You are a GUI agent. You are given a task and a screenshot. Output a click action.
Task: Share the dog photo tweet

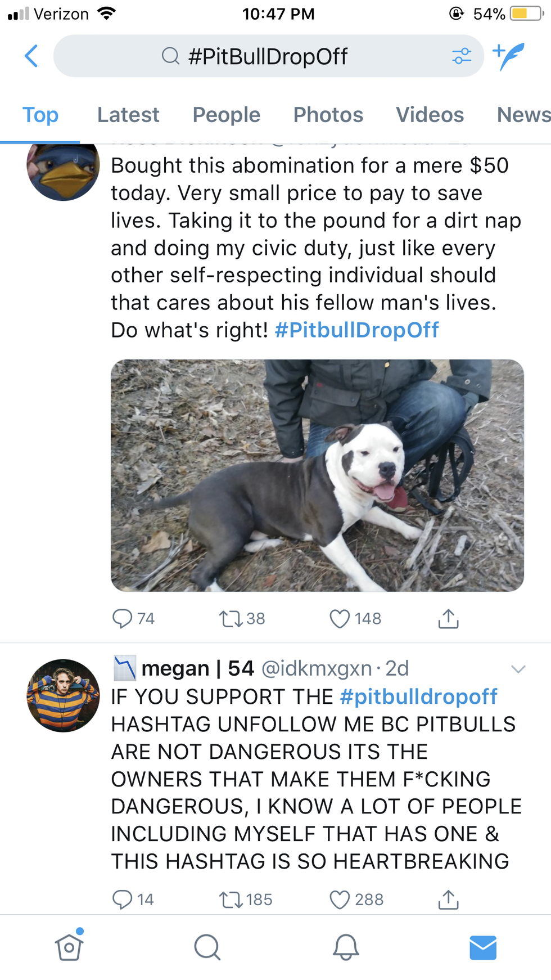(x=448, y=618)
